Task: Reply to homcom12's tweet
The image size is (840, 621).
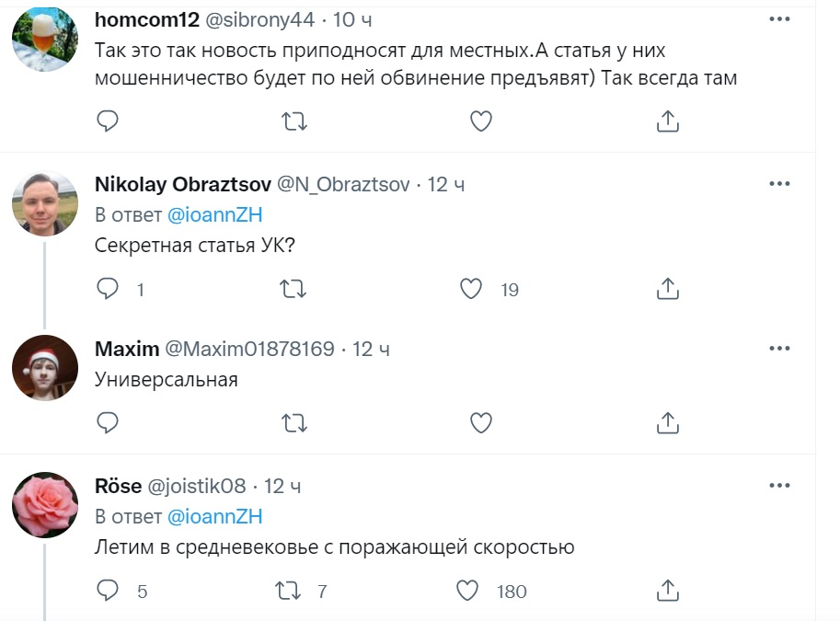Action: coord(108,121)
